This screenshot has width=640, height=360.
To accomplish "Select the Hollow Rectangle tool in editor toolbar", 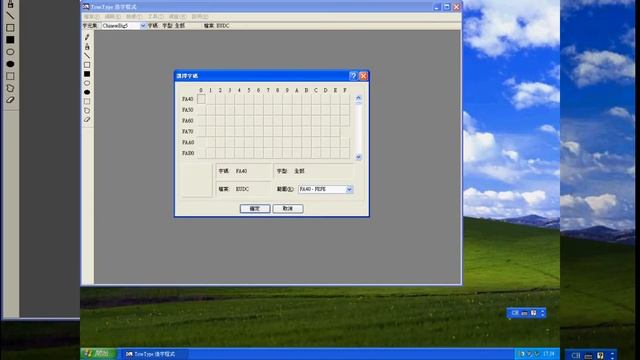I will [x=87, y=65].
